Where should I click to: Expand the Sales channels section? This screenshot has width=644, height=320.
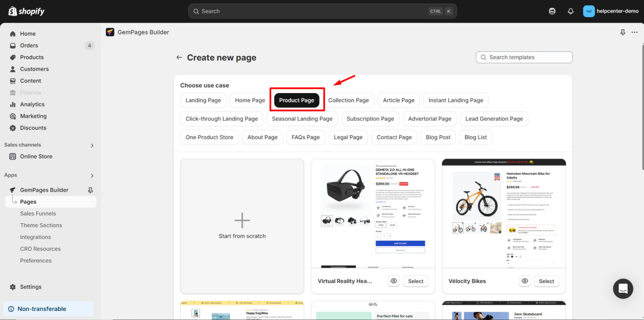pos(92,145)
